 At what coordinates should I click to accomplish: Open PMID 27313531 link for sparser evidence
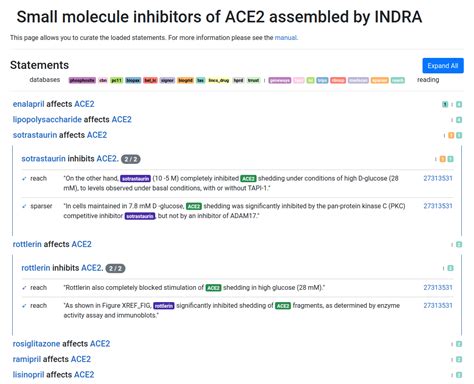438,206
